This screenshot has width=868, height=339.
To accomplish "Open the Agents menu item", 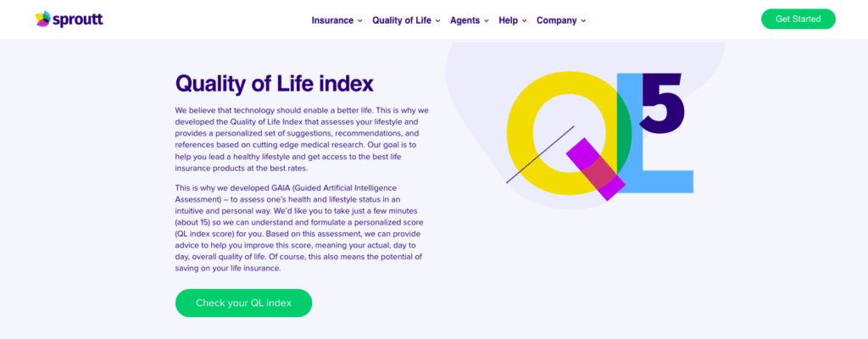I will click(x=465, y=20).
